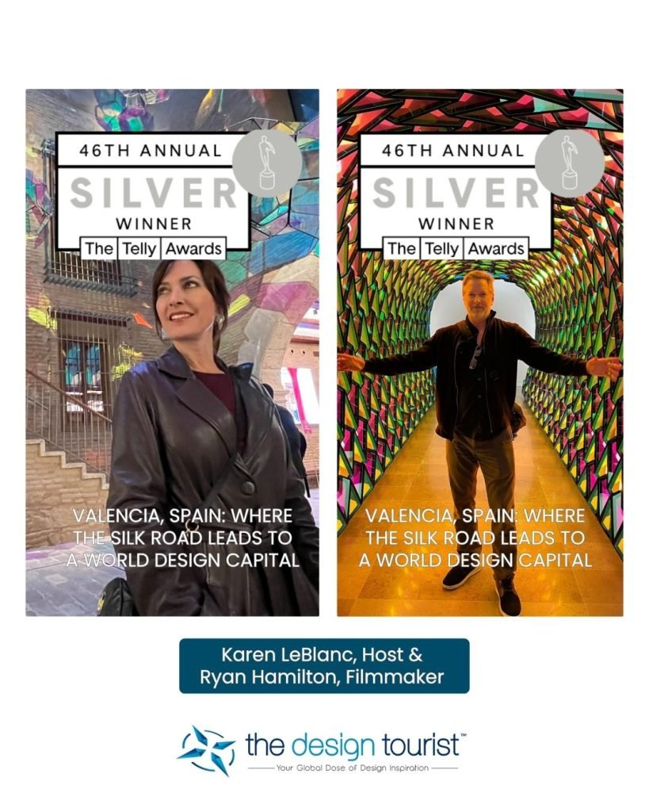
Task: Click '46TH ANNUAL' header on right poster
Action: point(452,151)
